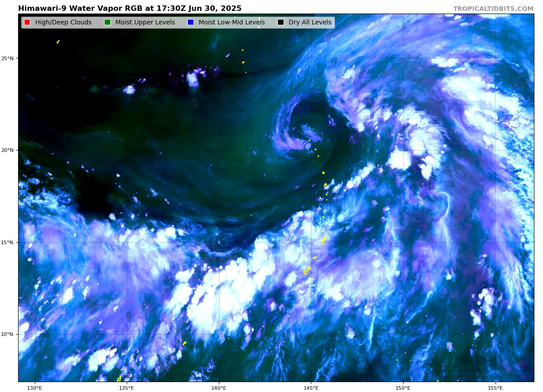
Task: Click the 140°E longitude label
Action: click(x=219, y=387)
